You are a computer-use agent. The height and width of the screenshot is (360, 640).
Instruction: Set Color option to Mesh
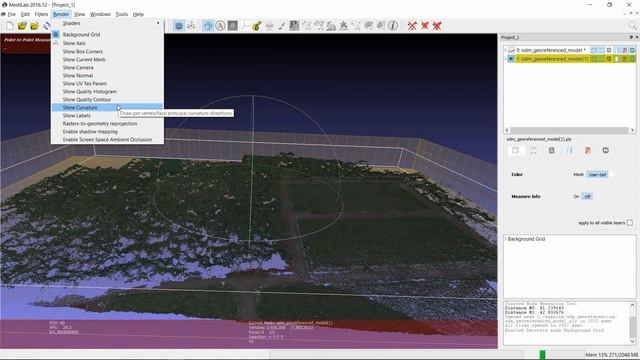[578, 174]
